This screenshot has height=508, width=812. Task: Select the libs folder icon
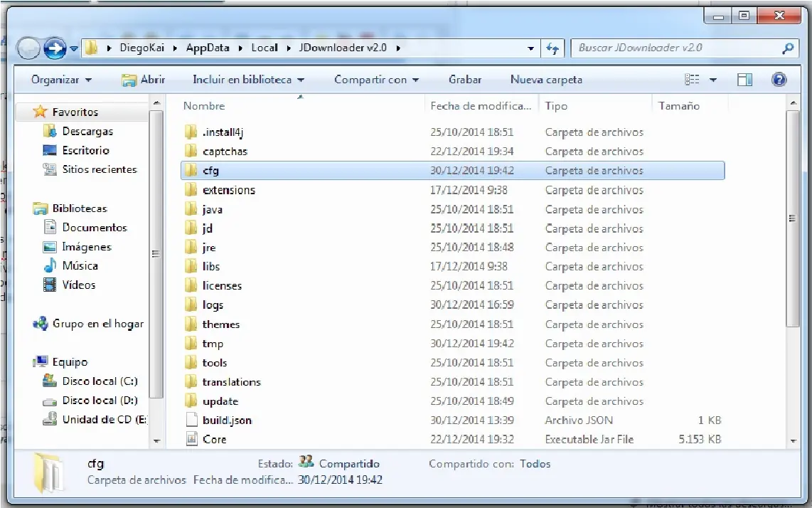tap(191, 266)
